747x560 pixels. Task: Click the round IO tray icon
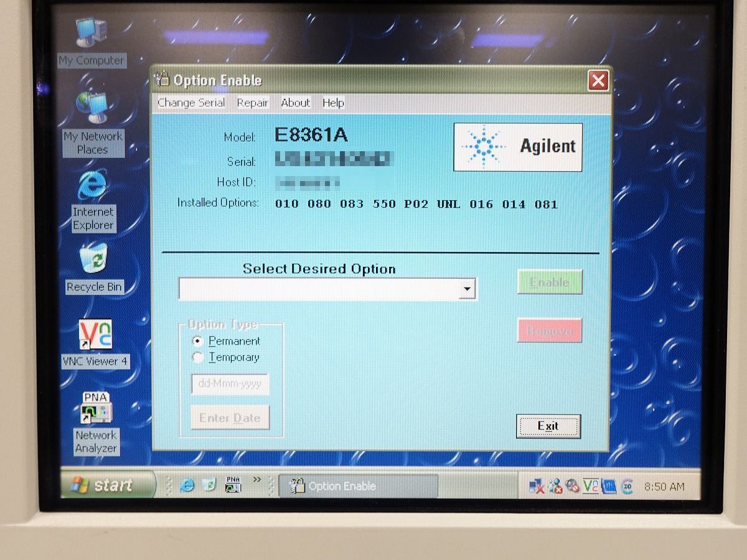(627, 487)
